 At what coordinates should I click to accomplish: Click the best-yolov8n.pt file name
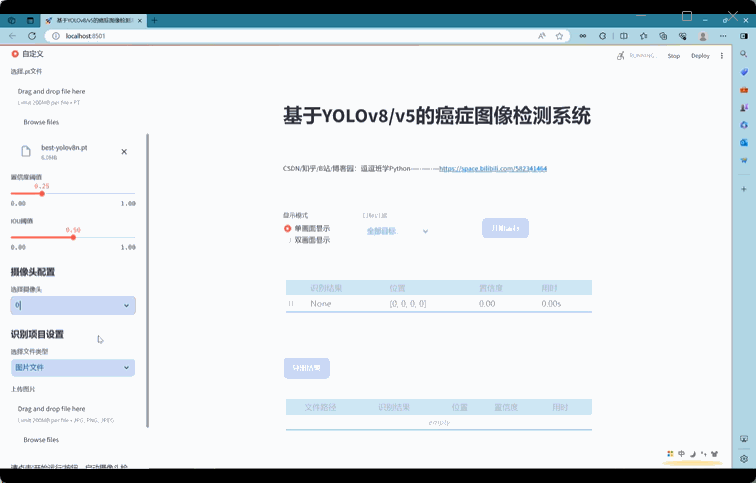coord(64,148)
